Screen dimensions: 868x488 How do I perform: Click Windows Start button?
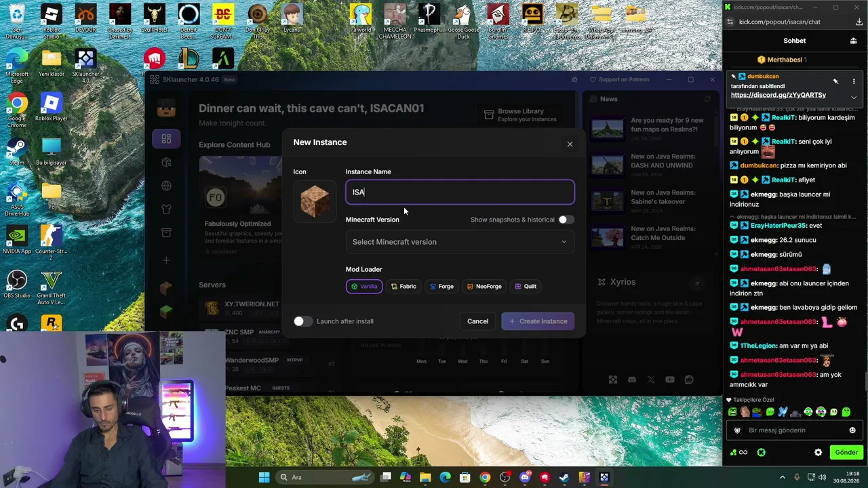(x=264, y=477)
